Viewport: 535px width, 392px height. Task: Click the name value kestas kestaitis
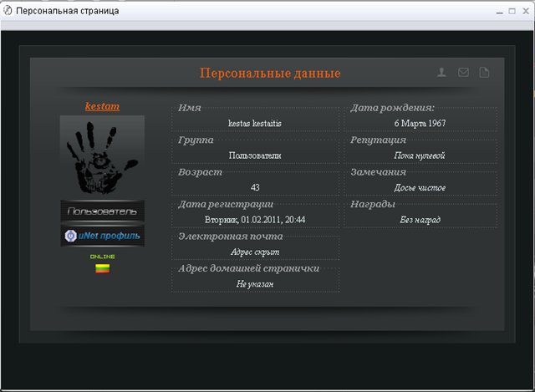(255, 123)
